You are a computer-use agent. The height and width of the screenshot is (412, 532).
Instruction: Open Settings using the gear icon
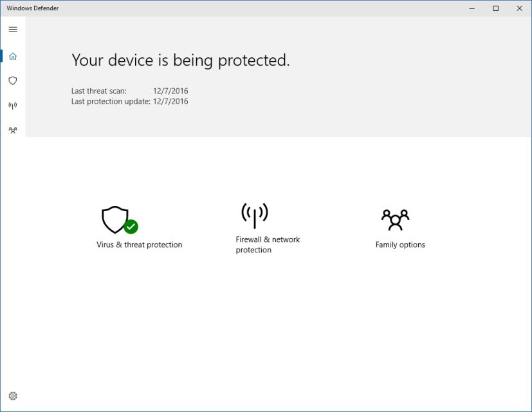point(12,395)
